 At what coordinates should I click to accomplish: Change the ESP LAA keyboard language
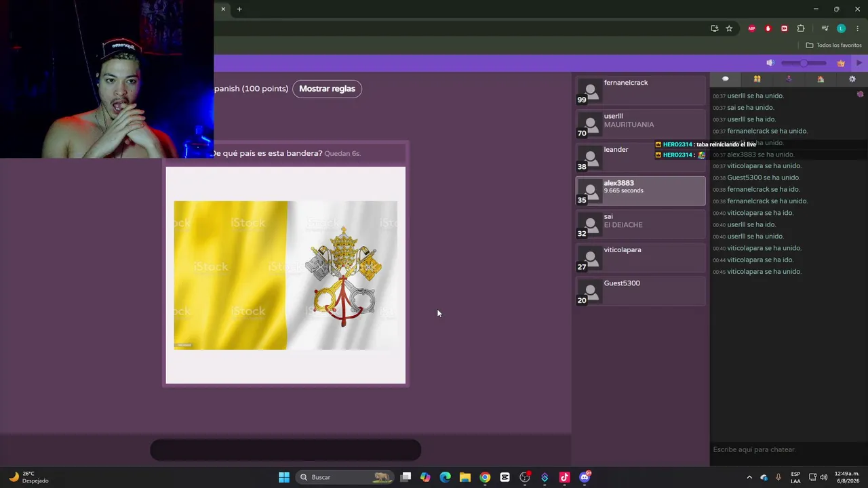[795, 477]
